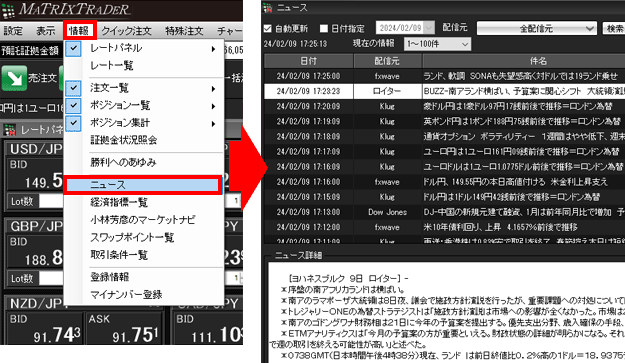Screen dimensions: 625x363
Task: Click the MatrixTrader logo icon in title bar
Action: tap(8, 10)
